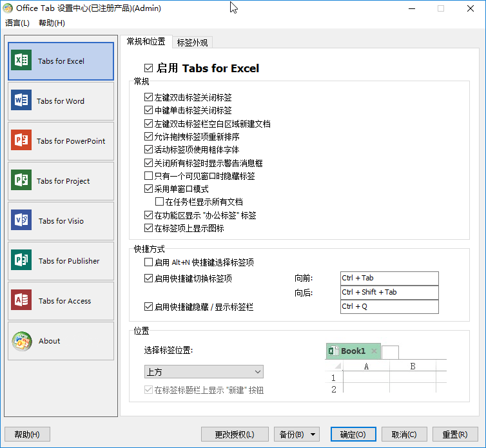Select the Excel icon in sidebar
The width and height of the screenshot is (486, 448).
pos(21,60)
